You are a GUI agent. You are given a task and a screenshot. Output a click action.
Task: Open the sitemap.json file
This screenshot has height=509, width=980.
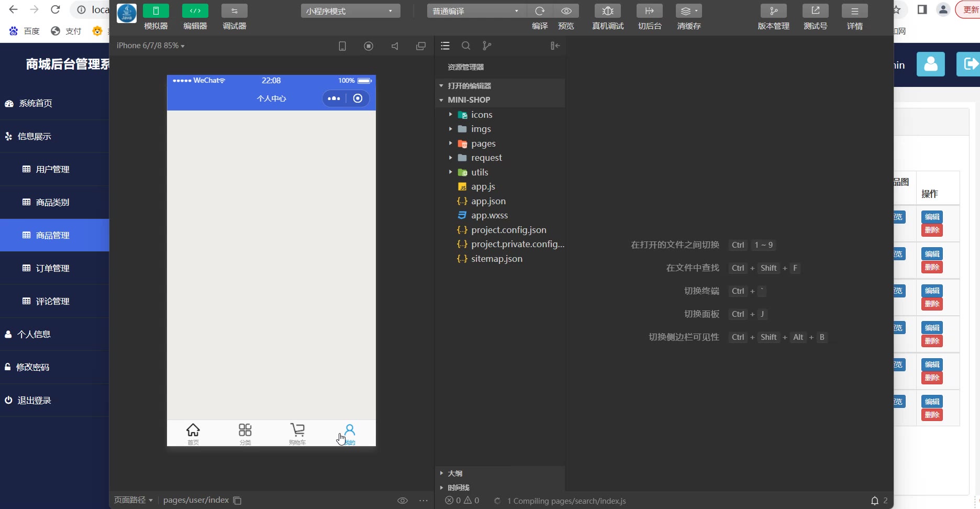(500, 259)
